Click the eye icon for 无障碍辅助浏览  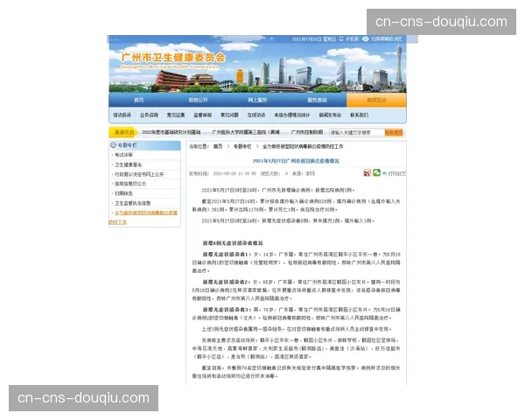pos(365,38)
